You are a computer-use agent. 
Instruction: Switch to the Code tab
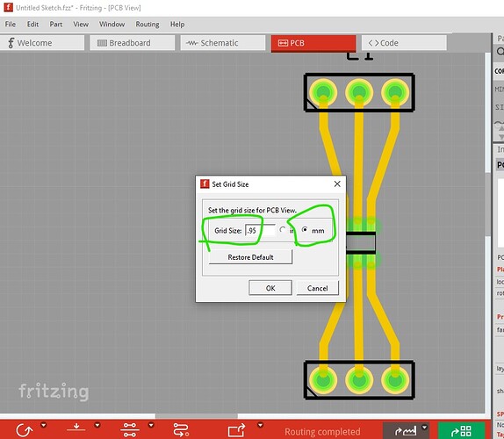click(x=404, y=43)
